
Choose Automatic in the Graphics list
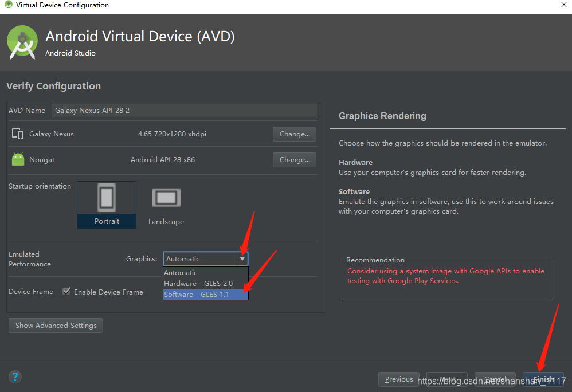click(x=206, y=272)
